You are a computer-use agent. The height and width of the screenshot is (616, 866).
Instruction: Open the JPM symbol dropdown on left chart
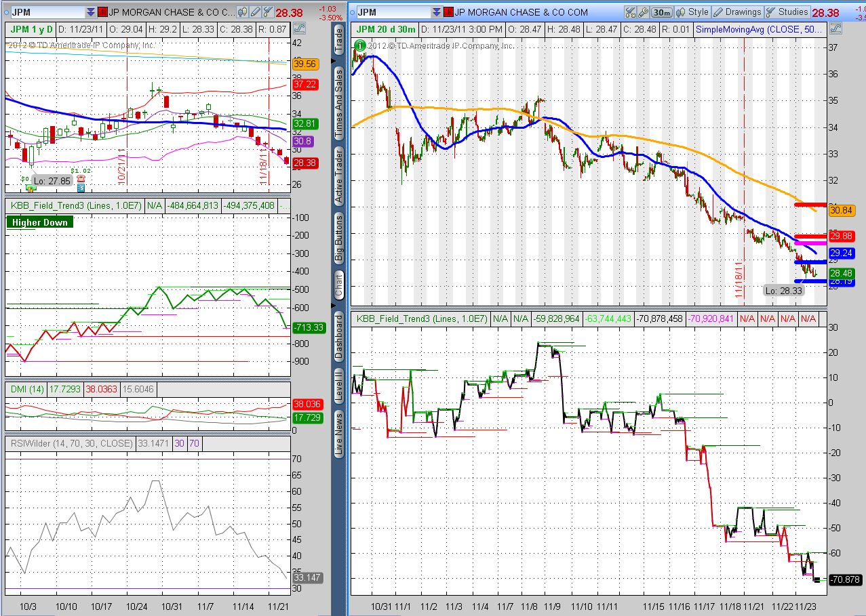pyautogui.click(x=90, y=12)
